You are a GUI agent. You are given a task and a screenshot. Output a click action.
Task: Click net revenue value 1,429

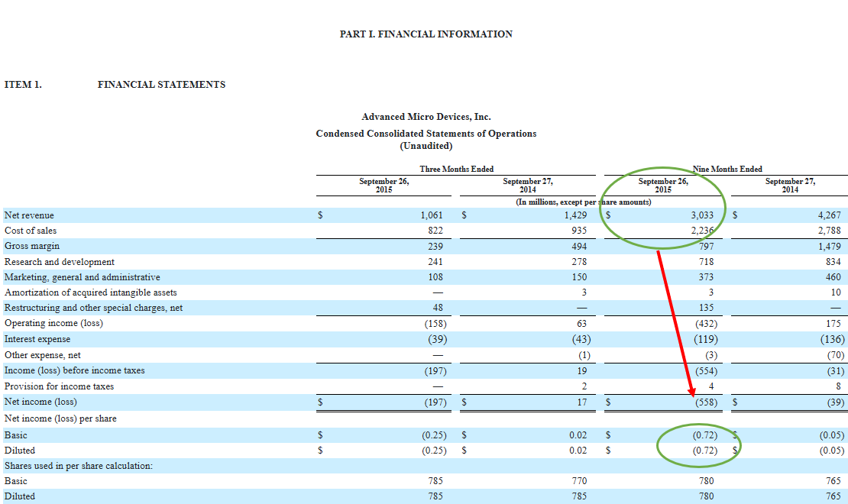575,215
